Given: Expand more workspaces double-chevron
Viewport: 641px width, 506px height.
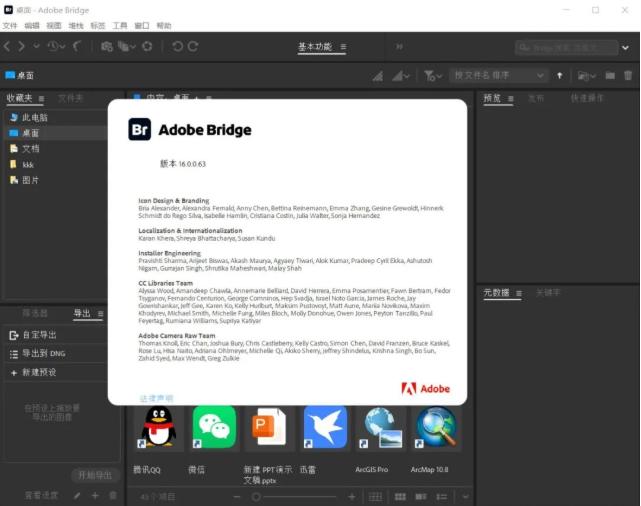Looking at the screenshot, I should tap(399, 47).
